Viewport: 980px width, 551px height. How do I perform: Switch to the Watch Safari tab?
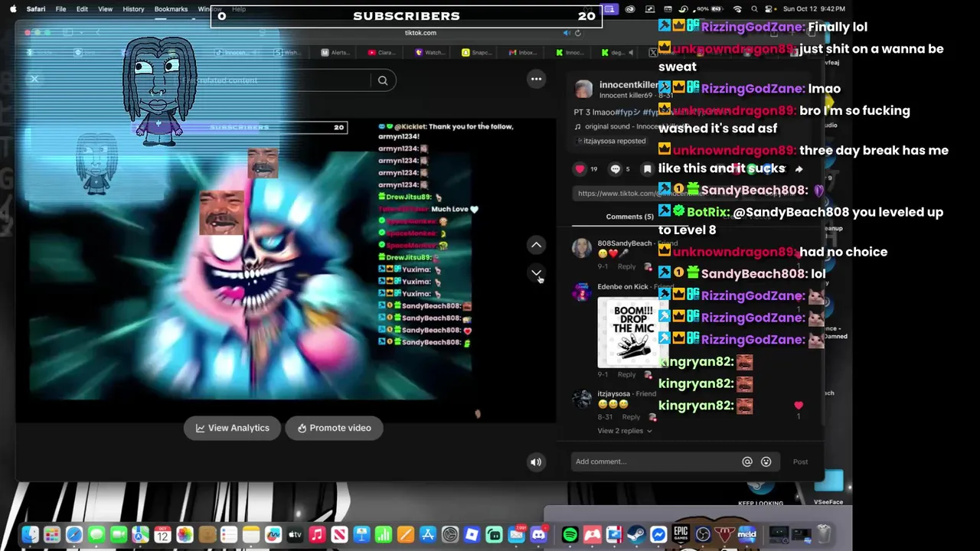pyautogui.click(x=428, y=53)
